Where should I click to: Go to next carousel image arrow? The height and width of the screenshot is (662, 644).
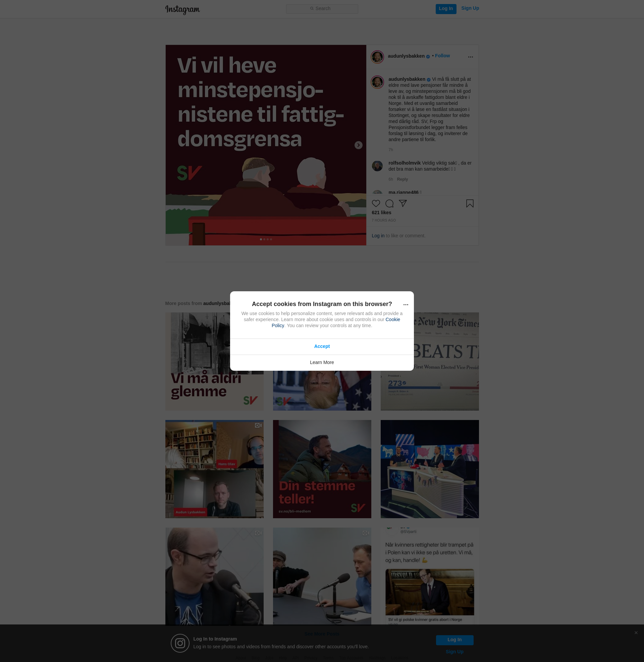pyautogui.click(x=358, y=145)
